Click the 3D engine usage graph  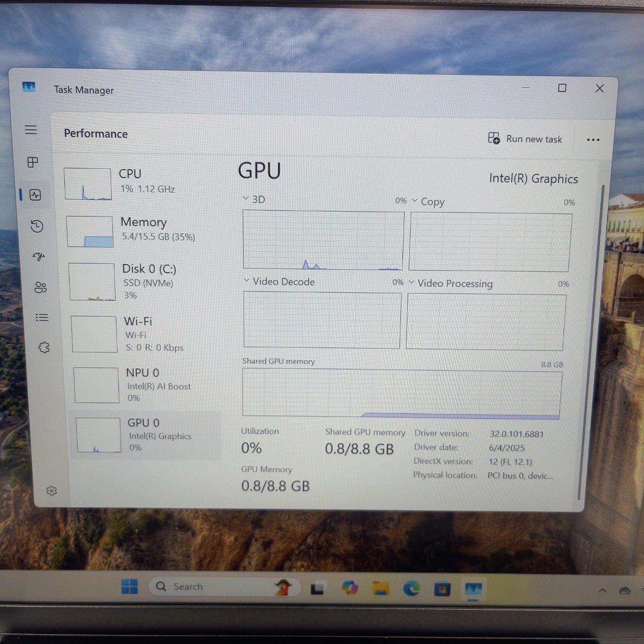pyautogui.click(x=323, y=240)
